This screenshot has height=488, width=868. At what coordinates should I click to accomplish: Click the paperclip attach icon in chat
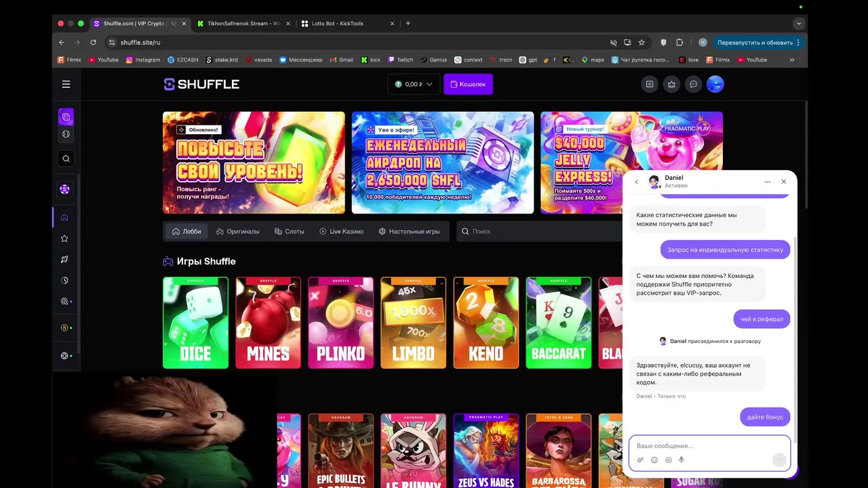[640, 460]
